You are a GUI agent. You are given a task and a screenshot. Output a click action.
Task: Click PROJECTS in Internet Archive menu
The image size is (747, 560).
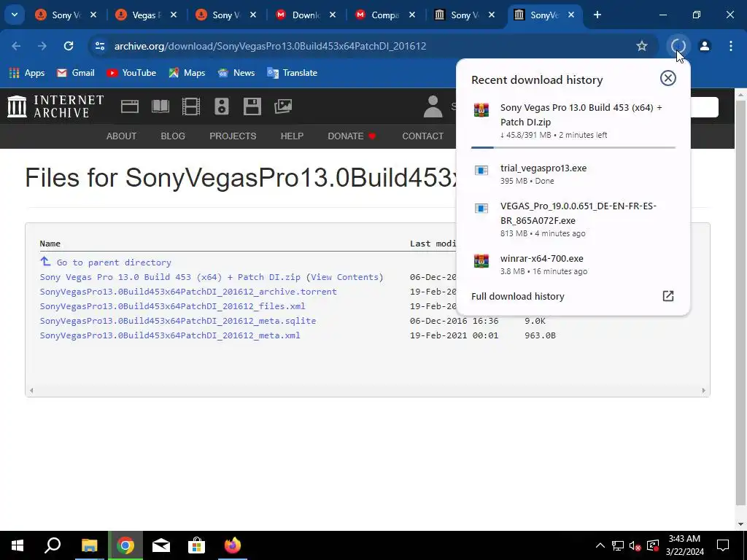click(x=233, y=136)
